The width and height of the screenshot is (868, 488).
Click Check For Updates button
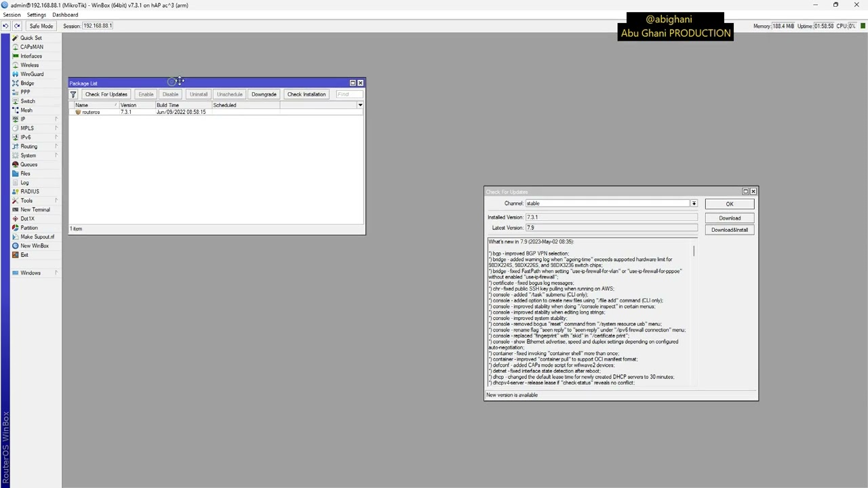(x=106, y=94)
